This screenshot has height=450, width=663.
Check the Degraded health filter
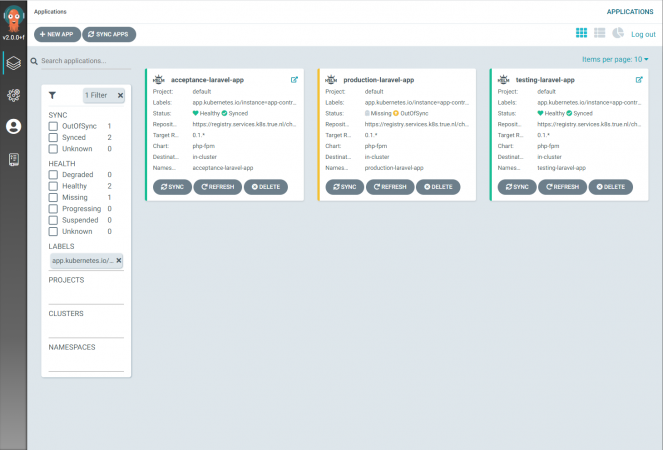pos(53,175)
